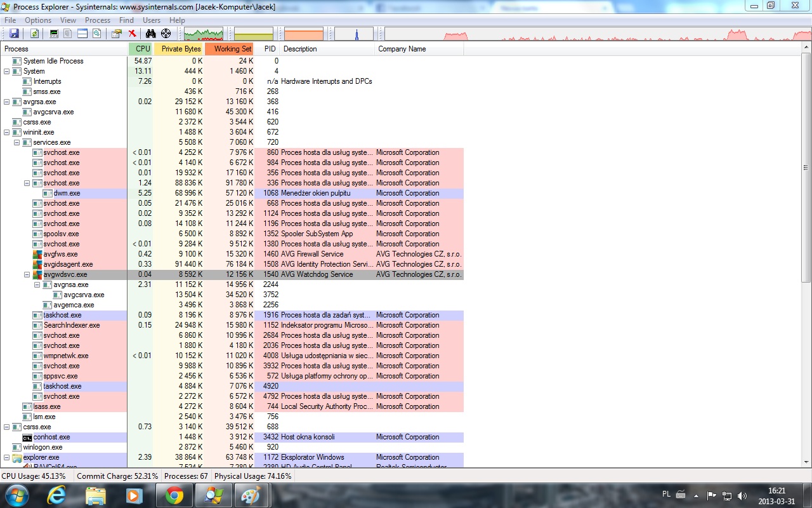The width and height of the screenshot is (812, 508).
Task: Click the yellow commit history mini graph
Action: click(x=254, y=34)
